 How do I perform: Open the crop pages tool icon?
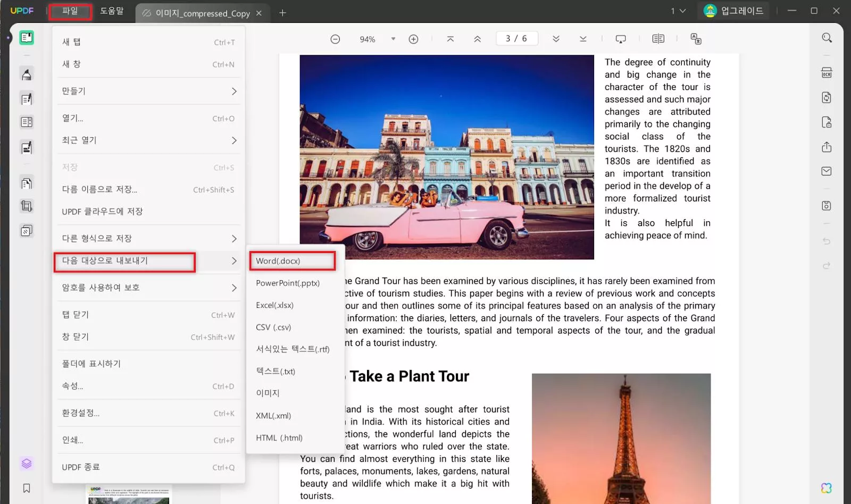pos(27,206)
